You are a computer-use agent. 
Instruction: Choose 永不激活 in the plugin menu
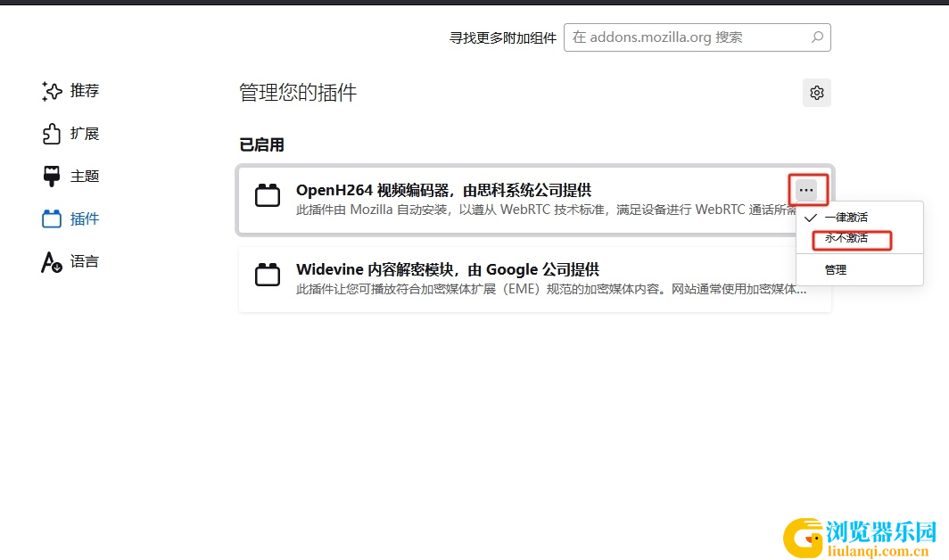click(860, 238)
